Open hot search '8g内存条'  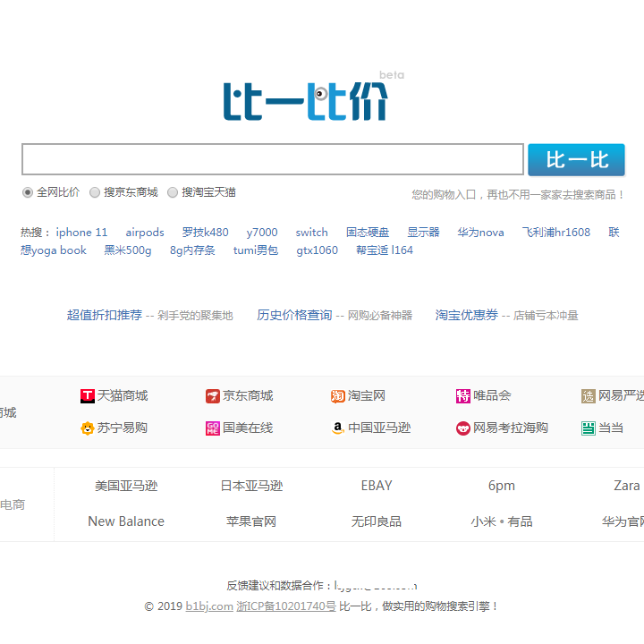(x=192, y=250)
